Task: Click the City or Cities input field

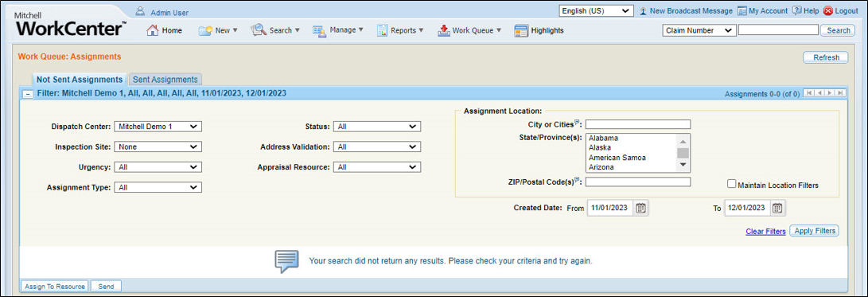Action: pyautogui.click(x=638, y=124)
